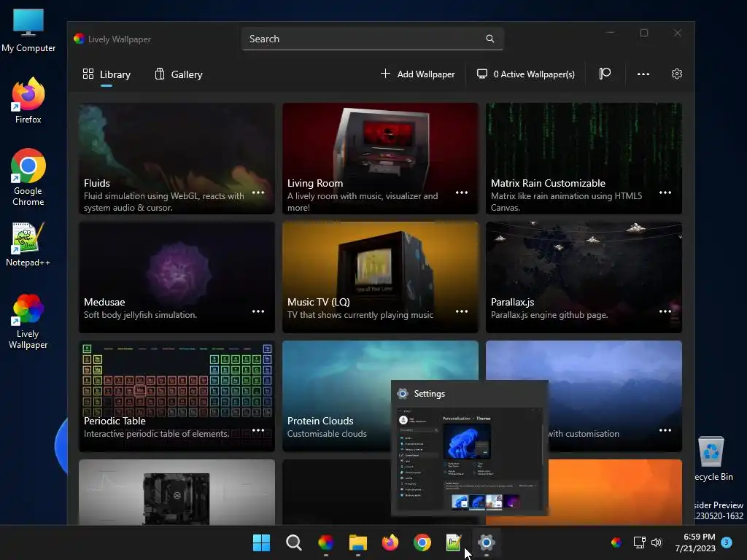Click the taskbar clock showing 6:59 PM

coord(695,542)
